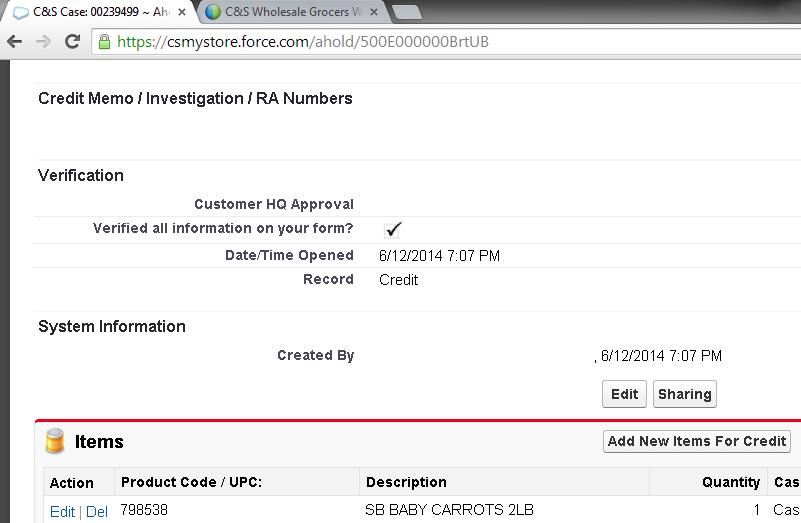This screenshot has width=801, height=523.
Task: Close the C&S Case 00239499 tab
Action: 182,12
